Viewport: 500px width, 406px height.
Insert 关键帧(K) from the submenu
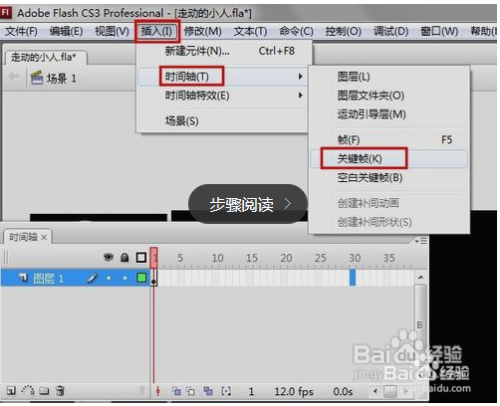(x=389, y=159)
